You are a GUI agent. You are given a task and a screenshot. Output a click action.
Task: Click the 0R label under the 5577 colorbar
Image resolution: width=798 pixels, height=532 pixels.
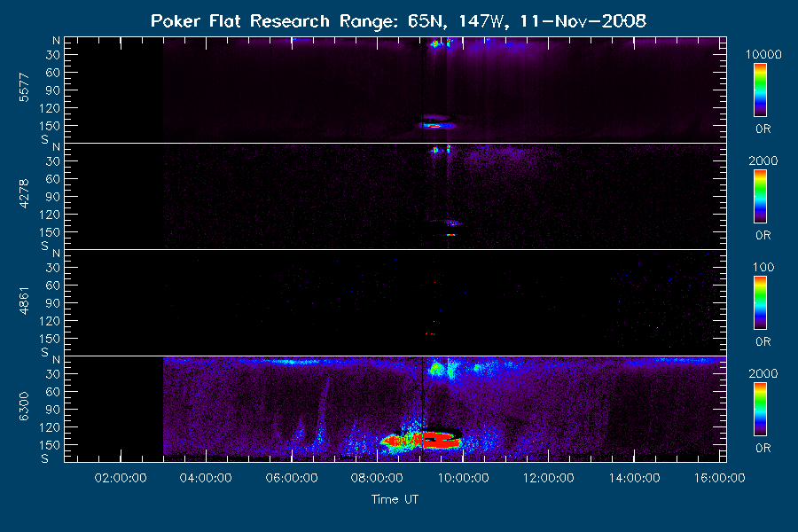[x=763, y=129]
